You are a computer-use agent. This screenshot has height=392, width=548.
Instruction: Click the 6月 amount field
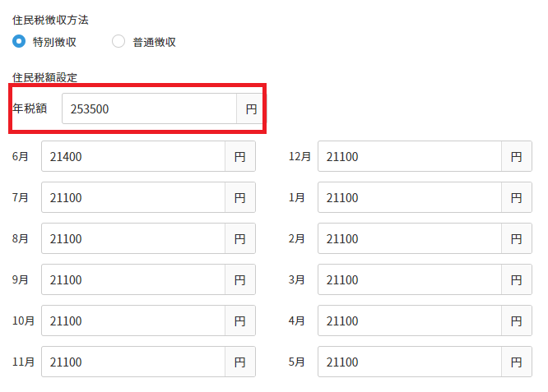[x=133, y=156]
